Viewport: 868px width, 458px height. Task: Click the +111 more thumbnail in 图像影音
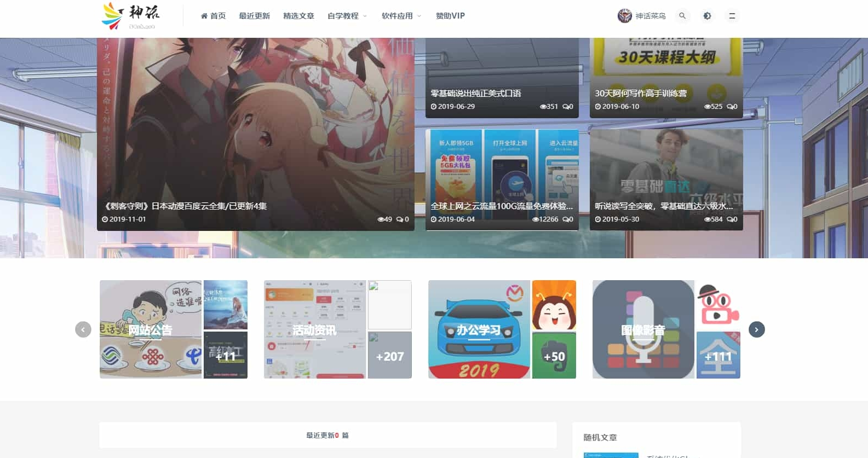click(718, 355)
